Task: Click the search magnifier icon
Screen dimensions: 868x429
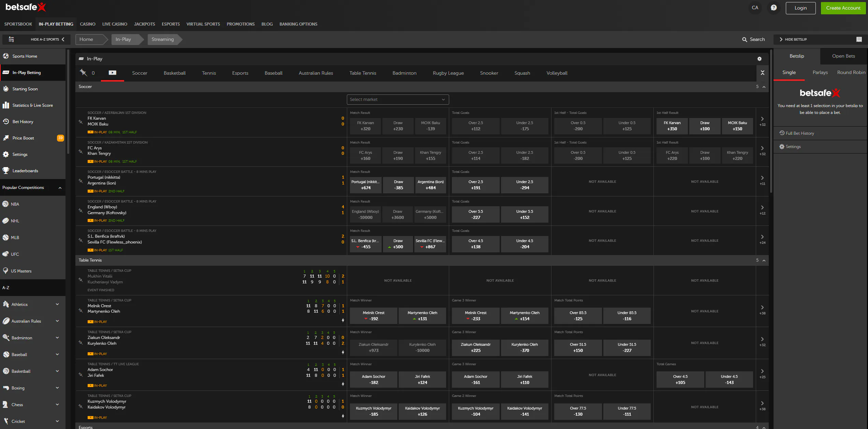Action: pyautogui.click(x=745, y=40)
